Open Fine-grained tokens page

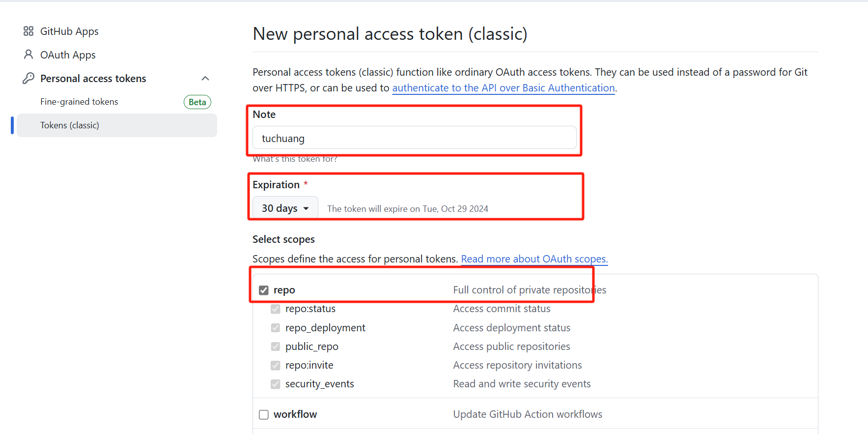pos(80,102)
